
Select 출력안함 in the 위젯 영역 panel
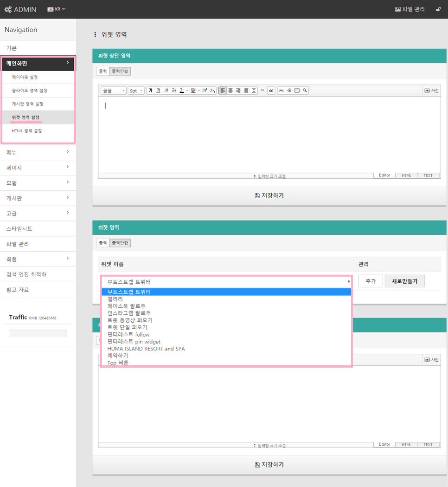[x=120, y=243]
